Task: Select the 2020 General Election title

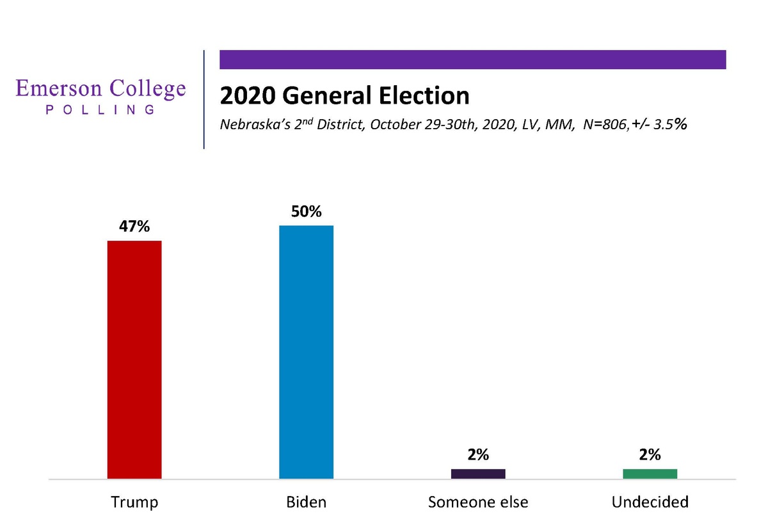Action: pos(344,96)
